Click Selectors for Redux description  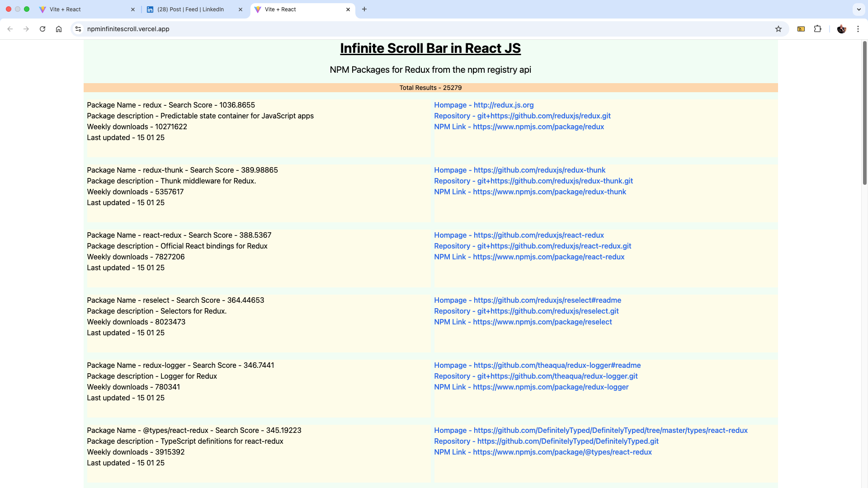157,311
